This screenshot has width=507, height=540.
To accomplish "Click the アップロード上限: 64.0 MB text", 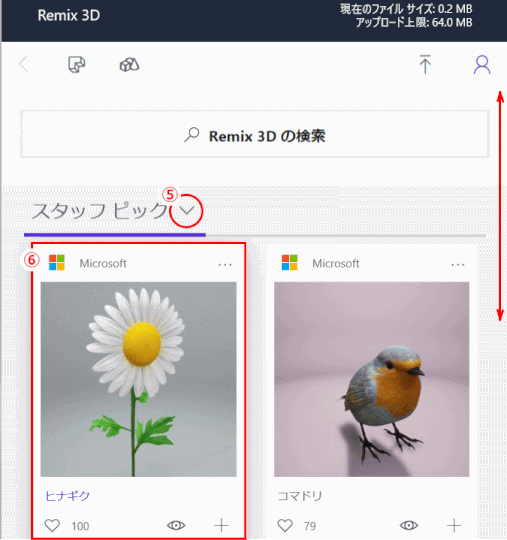I will pos(414,22).
